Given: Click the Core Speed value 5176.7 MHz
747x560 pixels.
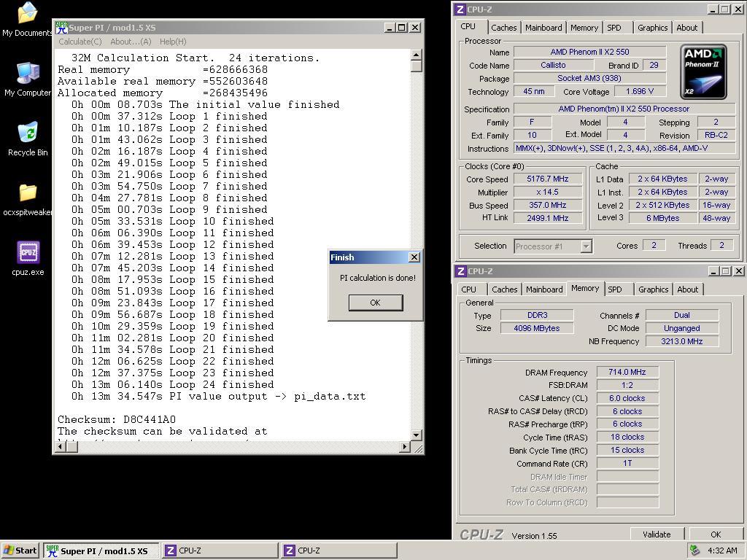Looking at the screenshot, I should tap(548, 179).
